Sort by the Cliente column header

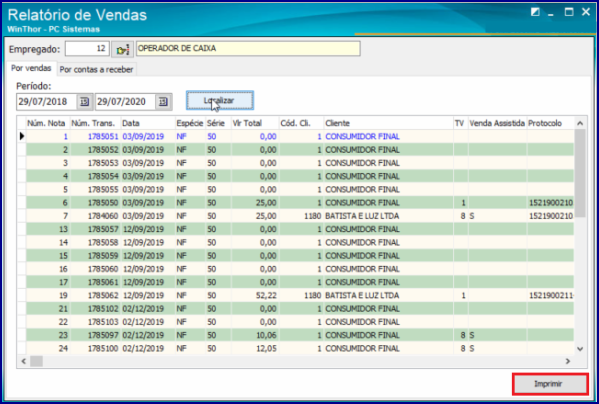(388, 123)
